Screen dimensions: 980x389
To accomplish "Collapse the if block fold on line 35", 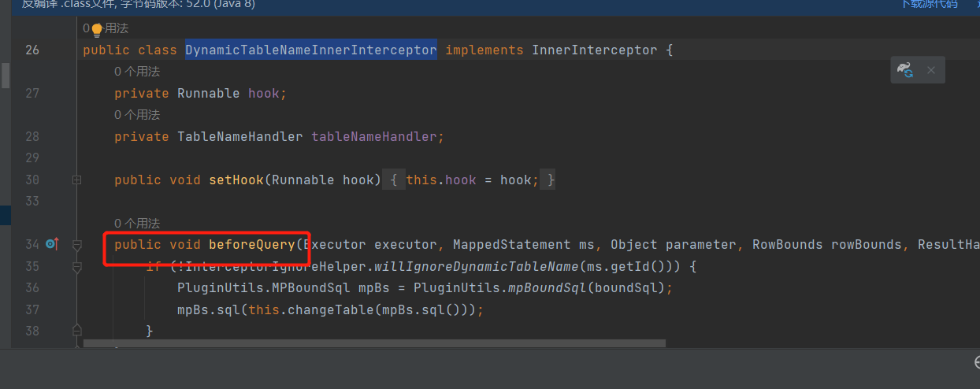I will [x=76, y=267].
